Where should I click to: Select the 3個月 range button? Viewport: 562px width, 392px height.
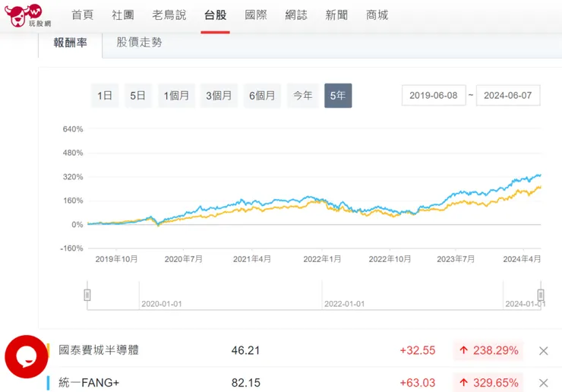(219, 96)
